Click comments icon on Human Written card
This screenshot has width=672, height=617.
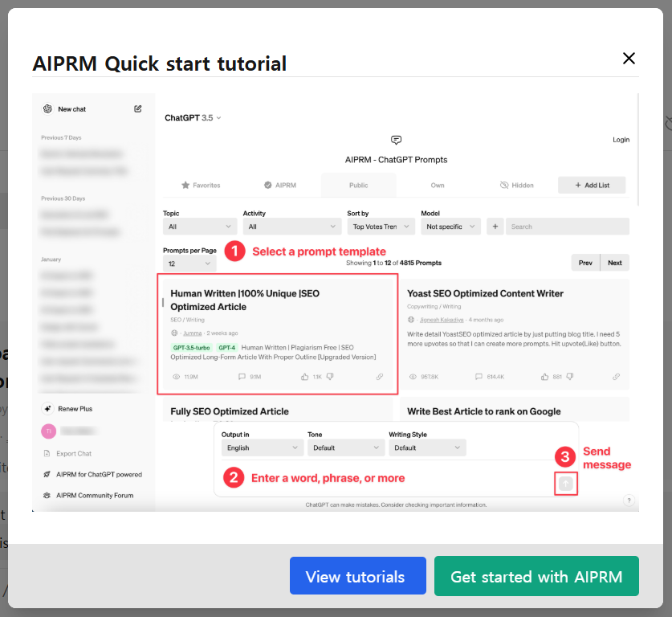pyautogui.click(x=242, y=377)
